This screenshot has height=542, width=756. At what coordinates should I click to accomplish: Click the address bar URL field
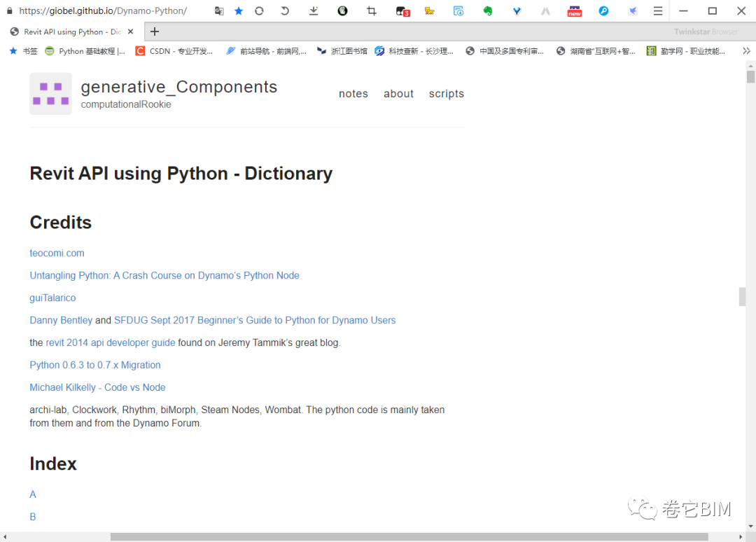point(105,11)
